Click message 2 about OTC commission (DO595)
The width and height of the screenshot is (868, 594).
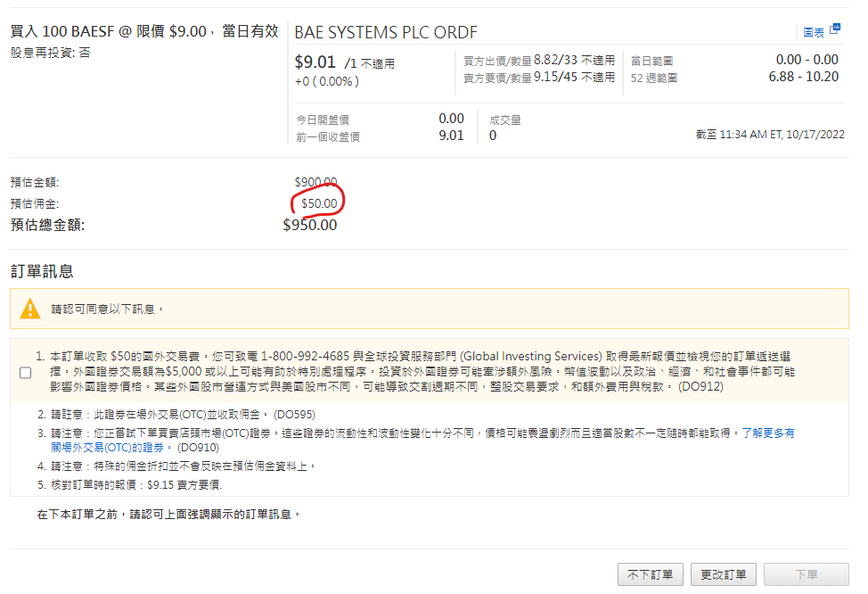176,415
